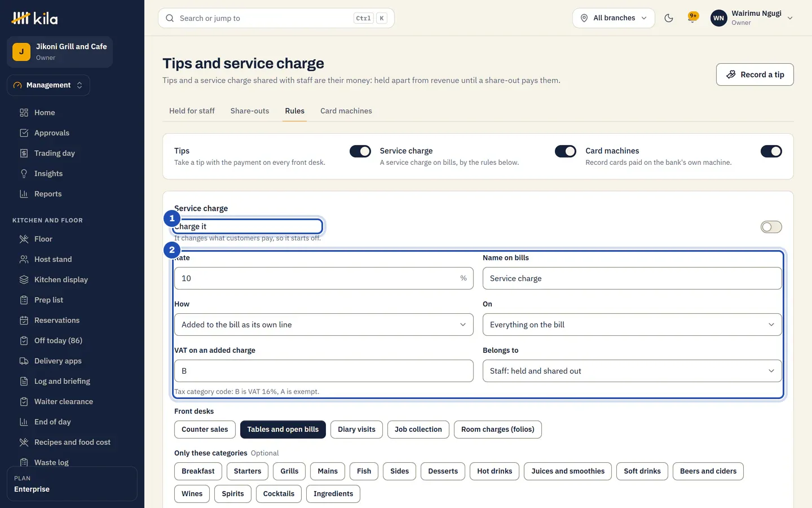Expand the On dropdown
The width and height of the screenshot is (812, 508).
click(632, 325)
